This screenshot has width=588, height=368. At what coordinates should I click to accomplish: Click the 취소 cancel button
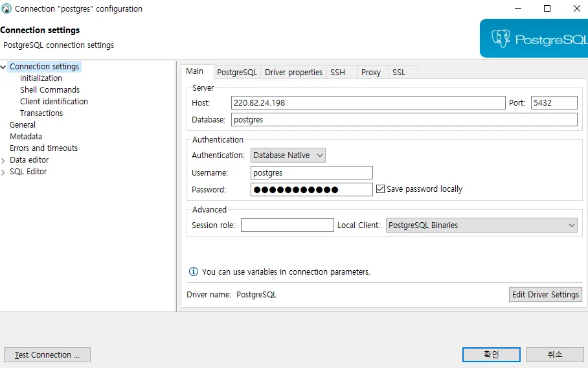(x=555, y=354)
